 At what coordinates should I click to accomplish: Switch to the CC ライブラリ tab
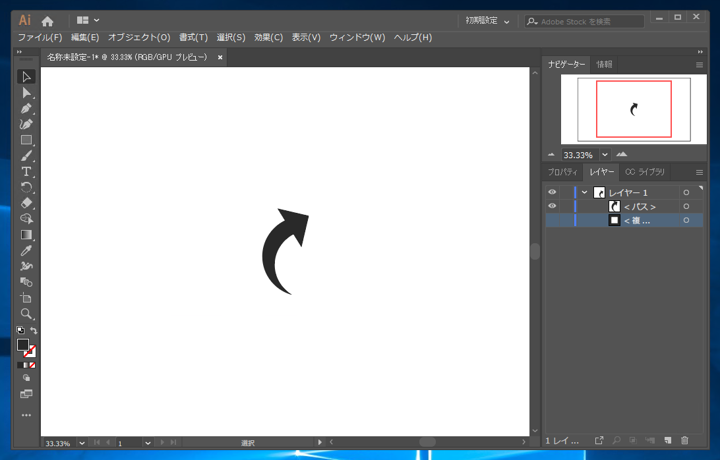point(645,172)
